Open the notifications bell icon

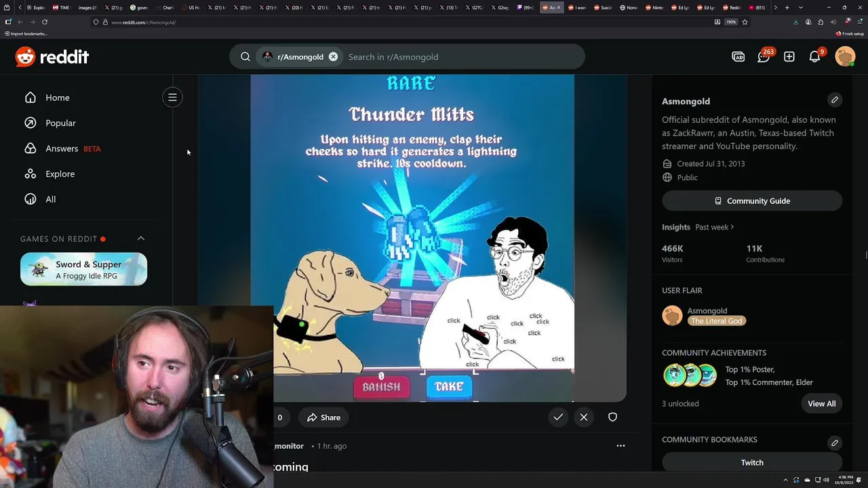[815, 56]
